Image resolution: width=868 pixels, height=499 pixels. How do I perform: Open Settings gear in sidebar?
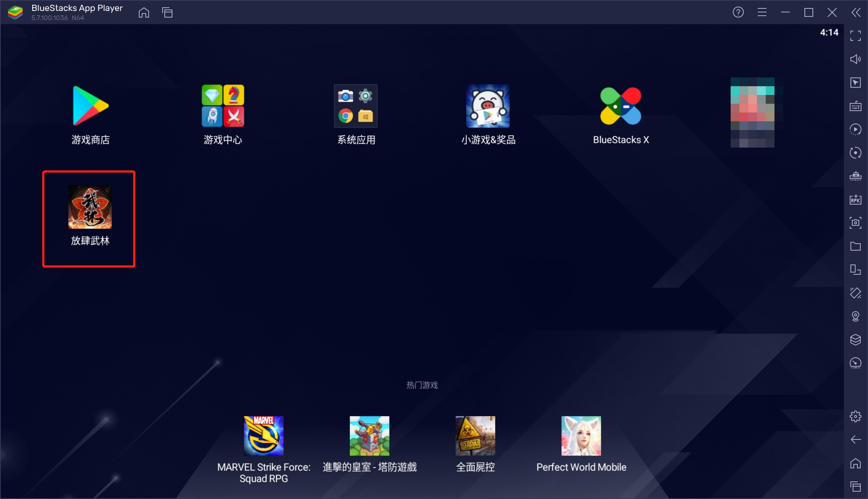pyautogui.click(x=856, y=416)
